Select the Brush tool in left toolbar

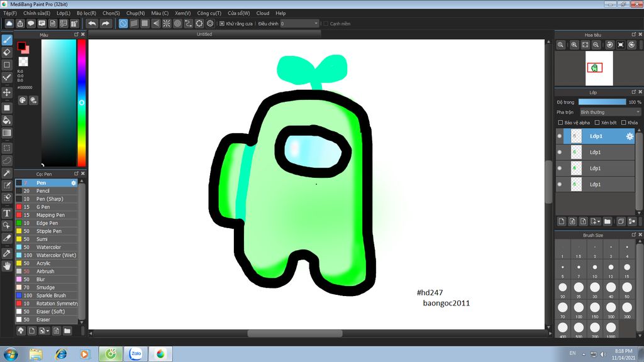(x=7, y=40)
